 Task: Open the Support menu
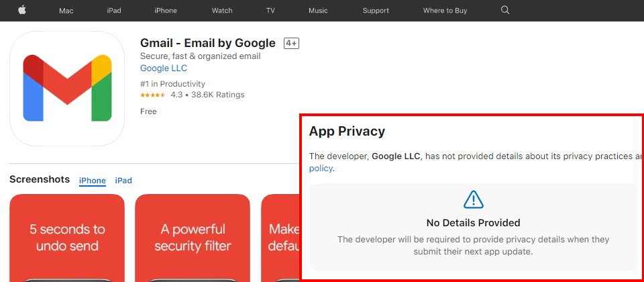coord(376,11)
